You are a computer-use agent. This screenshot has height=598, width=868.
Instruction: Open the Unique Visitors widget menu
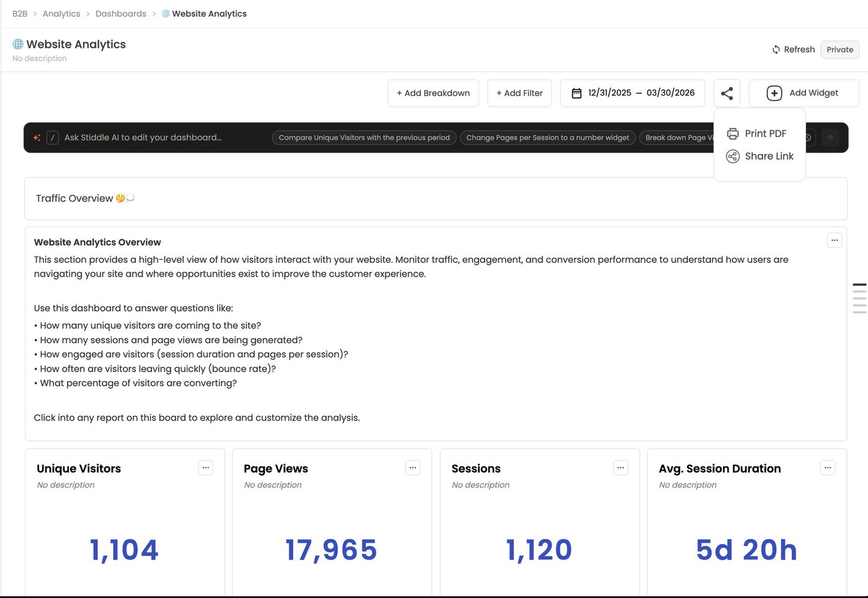point(206,468)
